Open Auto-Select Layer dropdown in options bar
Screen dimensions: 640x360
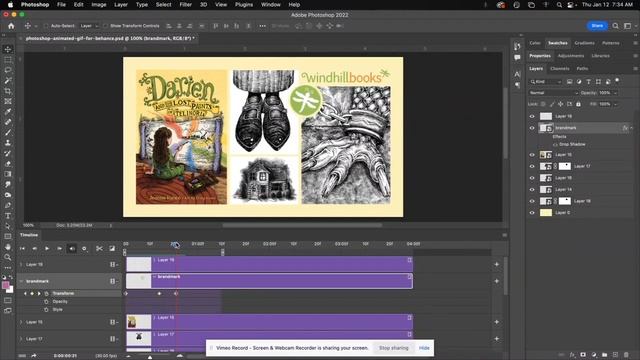click(x=89, y=26)
